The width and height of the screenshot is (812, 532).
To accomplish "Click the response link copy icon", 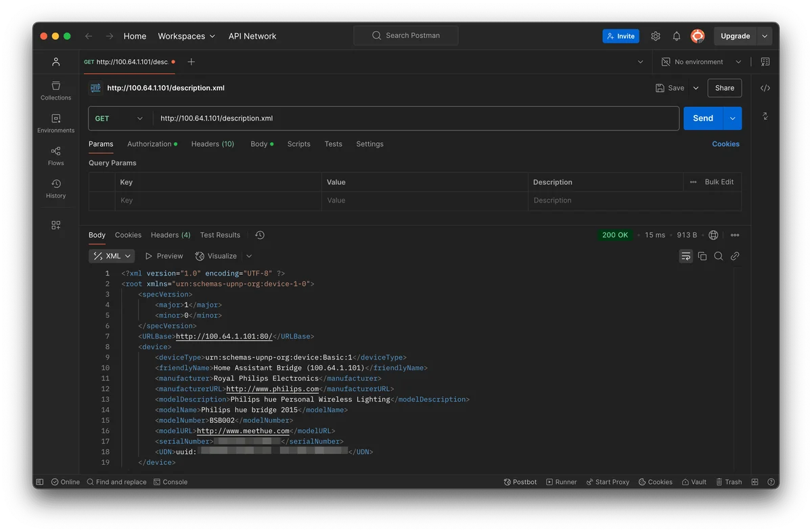I will 735,256.
